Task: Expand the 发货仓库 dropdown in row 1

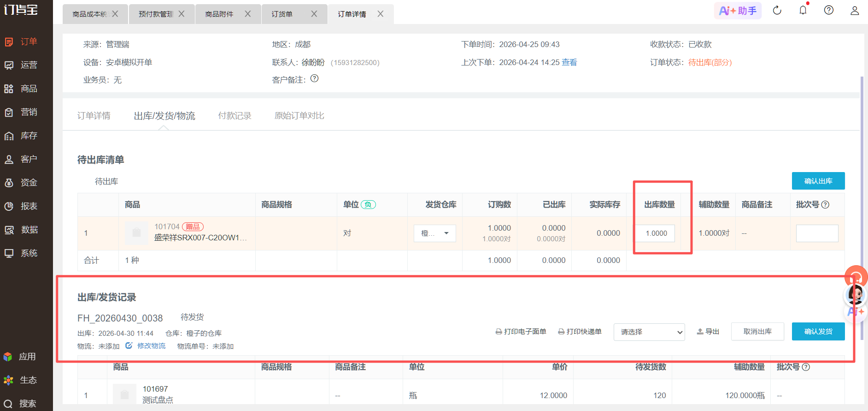Action: 435,233
